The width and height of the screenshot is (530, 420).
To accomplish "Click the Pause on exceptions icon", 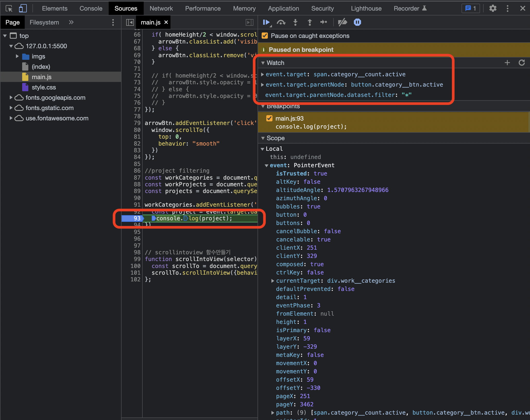I will [x=357, y=22].
